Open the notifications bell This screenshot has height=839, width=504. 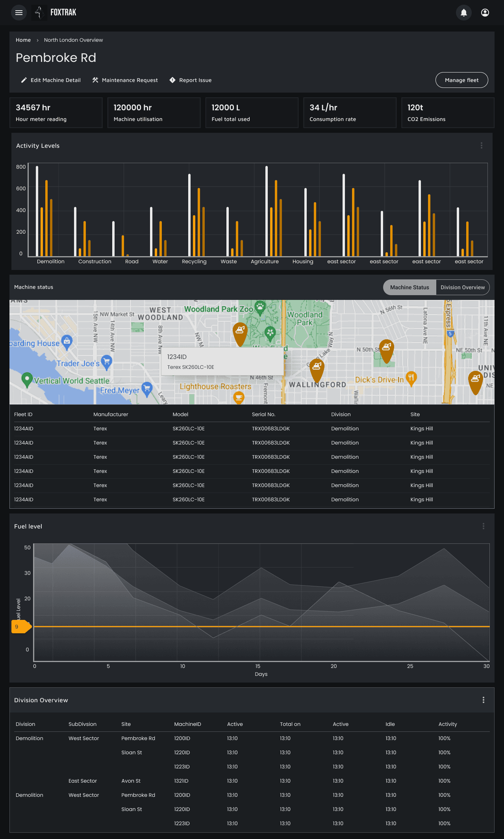(464, 13)
